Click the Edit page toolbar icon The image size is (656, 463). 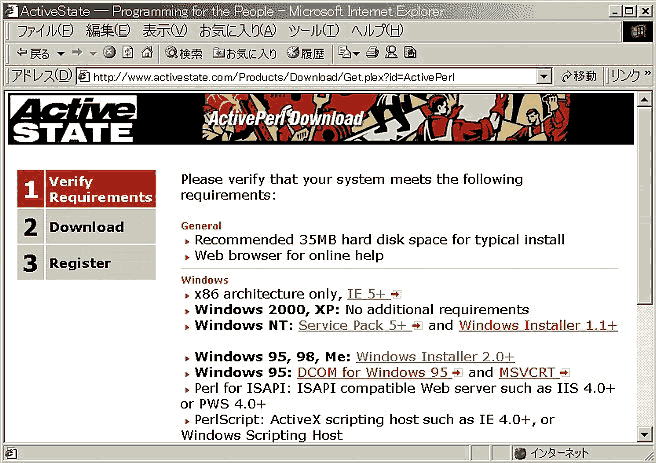pos(410,53)
